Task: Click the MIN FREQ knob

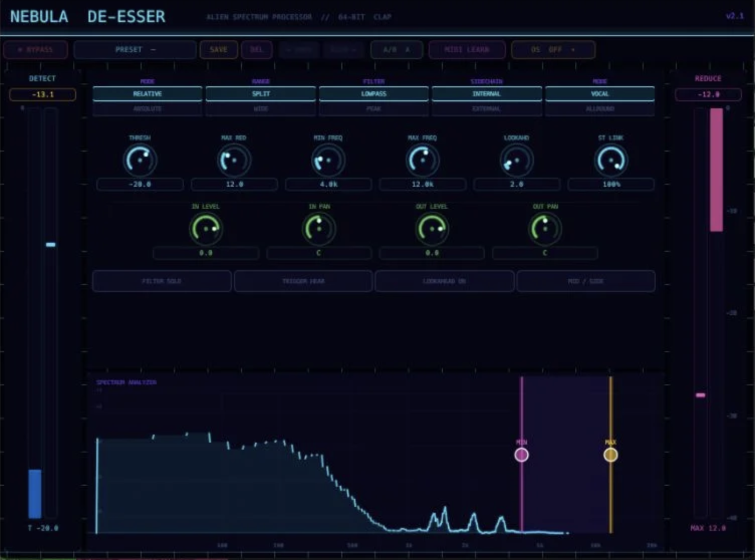Action: click(x=328, y=160)
